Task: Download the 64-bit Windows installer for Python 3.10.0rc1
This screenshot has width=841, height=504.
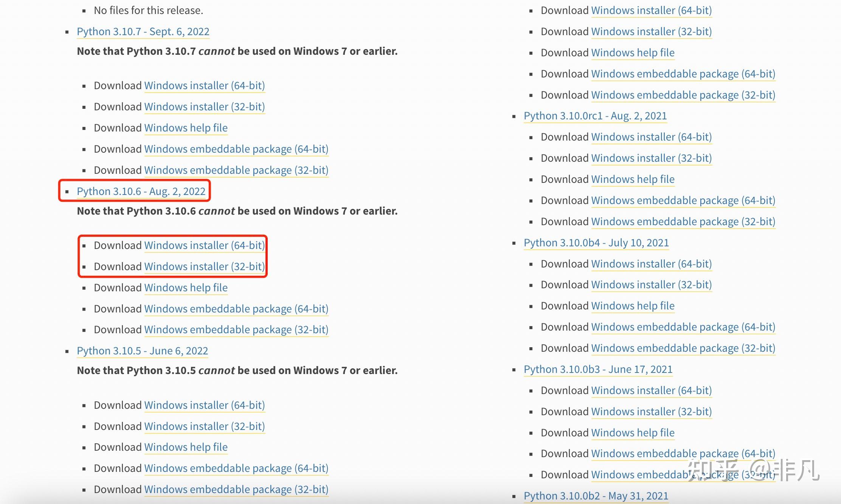Action: coord(651,137)
